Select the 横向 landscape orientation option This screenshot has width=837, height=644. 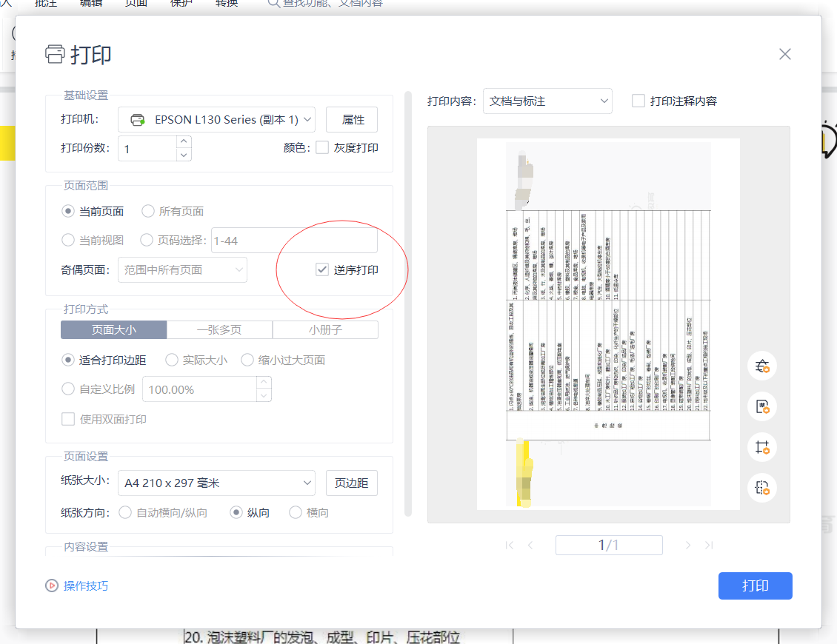[x=296, y=511]
